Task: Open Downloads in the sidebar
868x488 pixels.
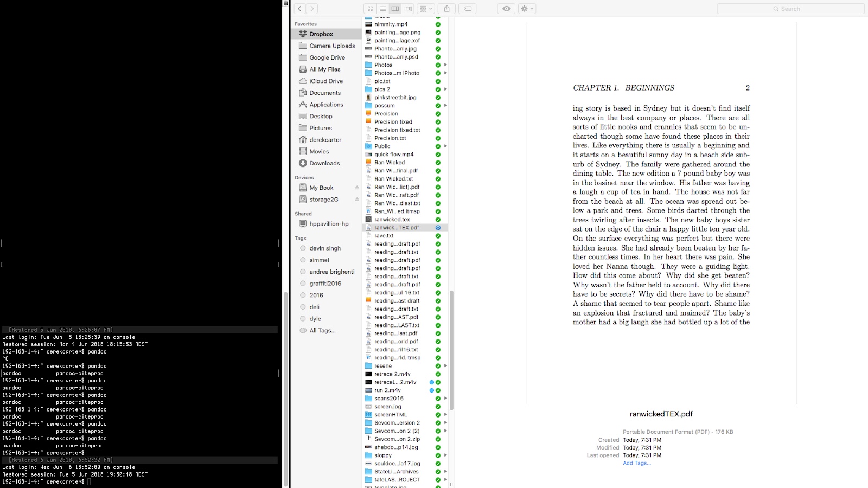Action: 324,163
